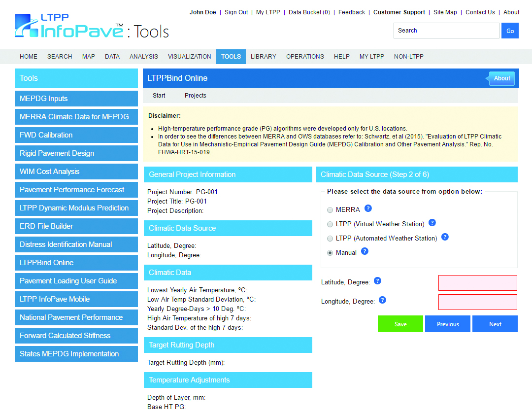The image size is (532, 414).
Task: Open the HELP navigation menu
Action: click(342, 57)
